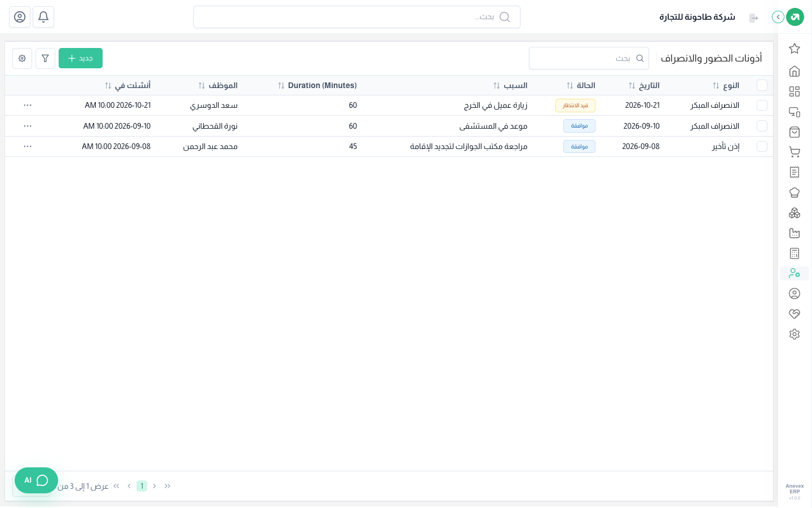
Task: Open the shopping bag sidebar icon
Action: coord(795,132)
